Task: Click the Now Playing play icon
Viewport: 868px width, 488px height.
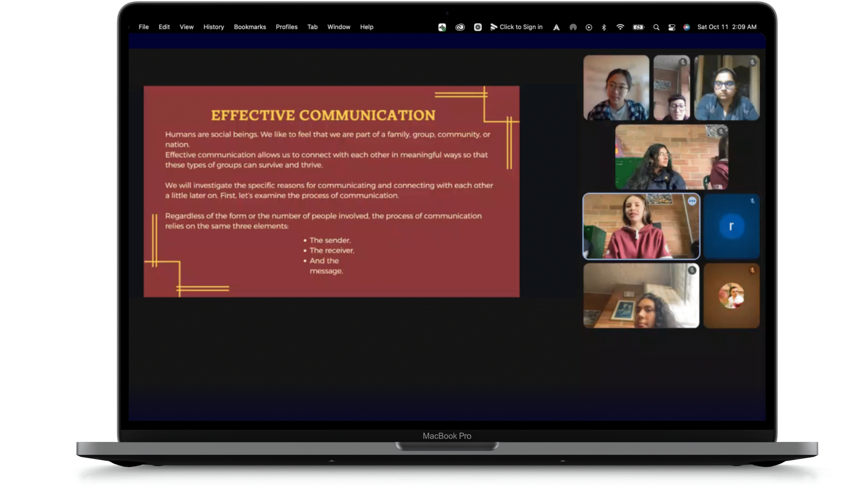Action: click(x=589, y=27)
